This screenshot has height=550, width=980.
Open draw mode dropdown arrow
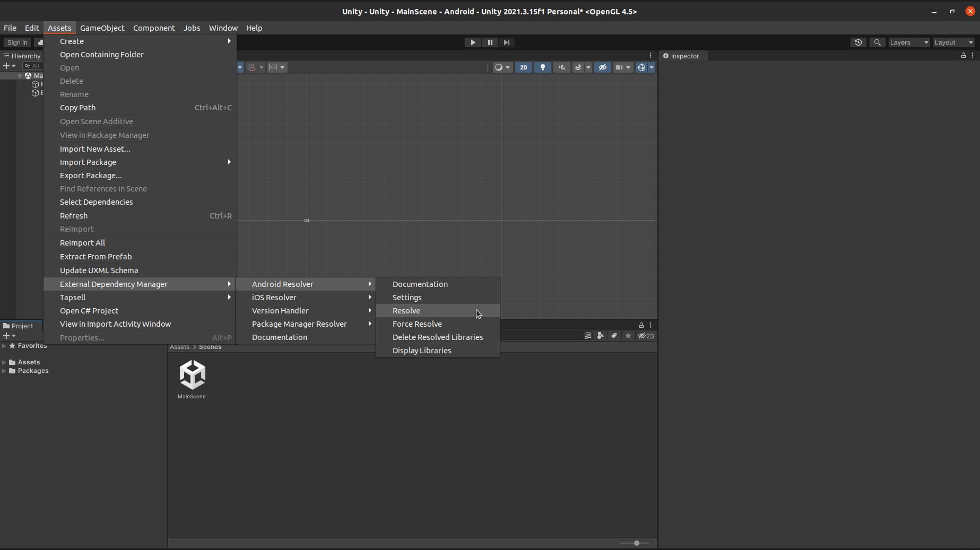(508, 67)
